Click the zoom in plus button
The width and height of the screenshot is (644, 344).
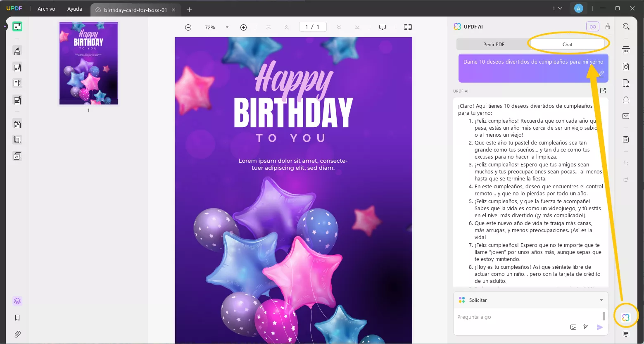pyautogui.click(x=243, y=27)
